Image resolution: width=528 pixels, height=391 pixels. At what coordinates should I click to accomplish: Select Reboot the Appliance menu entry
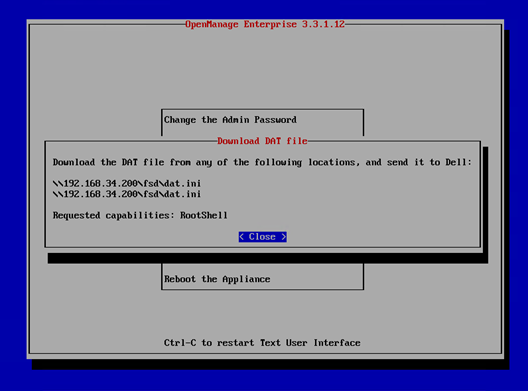pyautogui.click(x=217, y=279)
